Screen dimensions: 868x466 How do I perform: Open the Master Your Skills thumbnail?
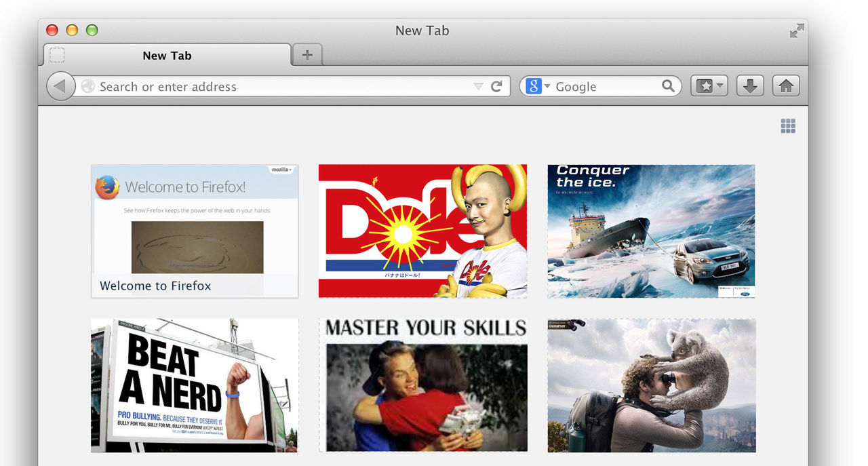[422, 385]
